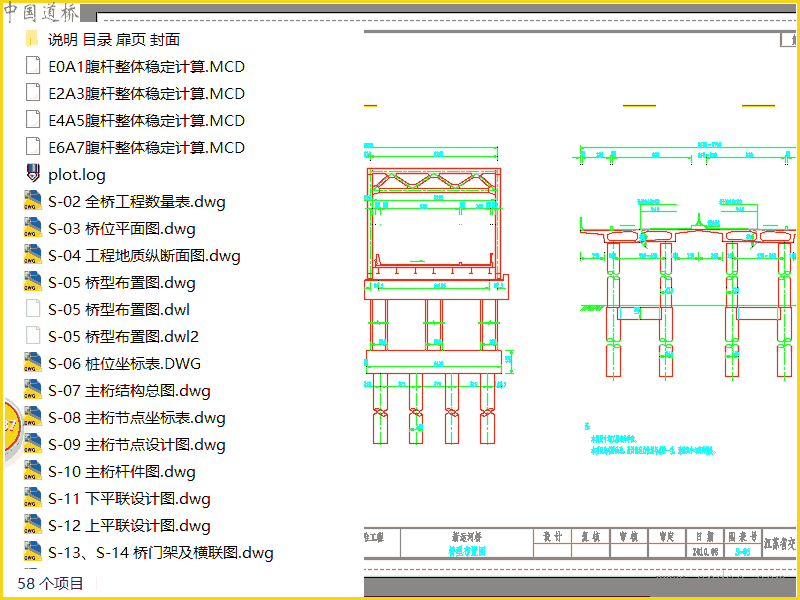Screen dimensions: 800x600
Task: Click the DWG icon for S-07 主桁结构总图
Action: 32,390
